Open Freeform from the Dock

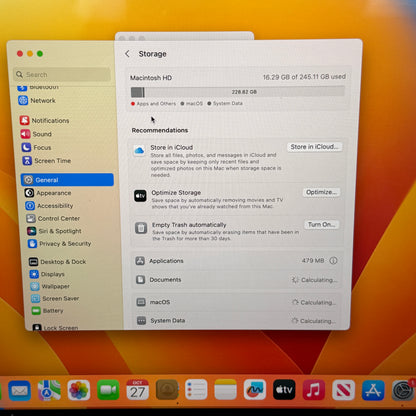255,390
